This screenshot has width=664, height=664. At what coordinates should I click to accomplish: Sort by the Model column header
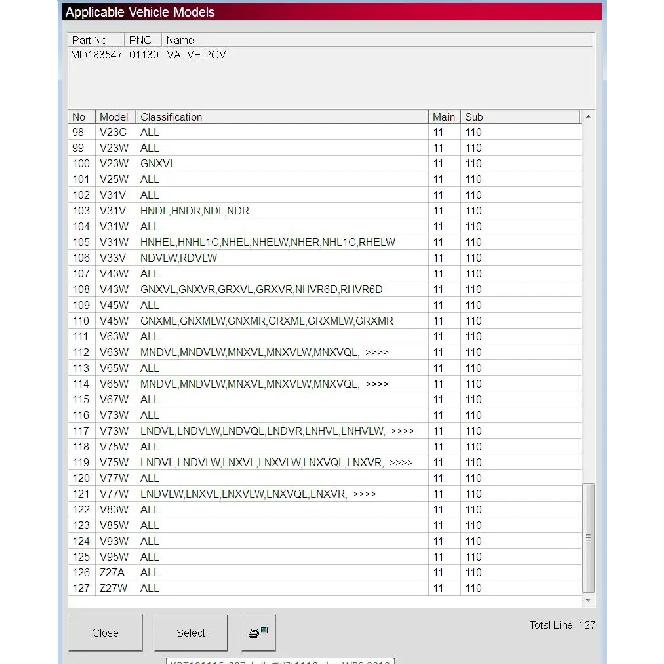pos(115,117)
